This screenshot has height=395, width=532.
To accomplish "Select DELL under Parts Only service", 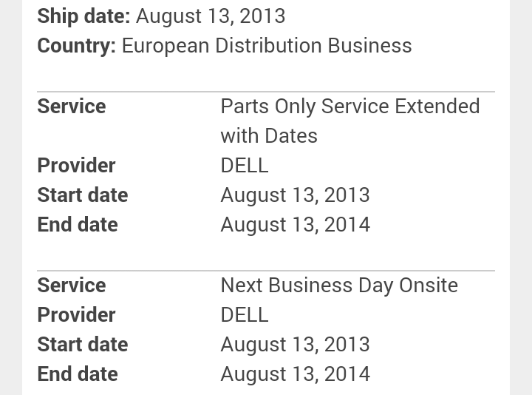I will coord(245,166).
